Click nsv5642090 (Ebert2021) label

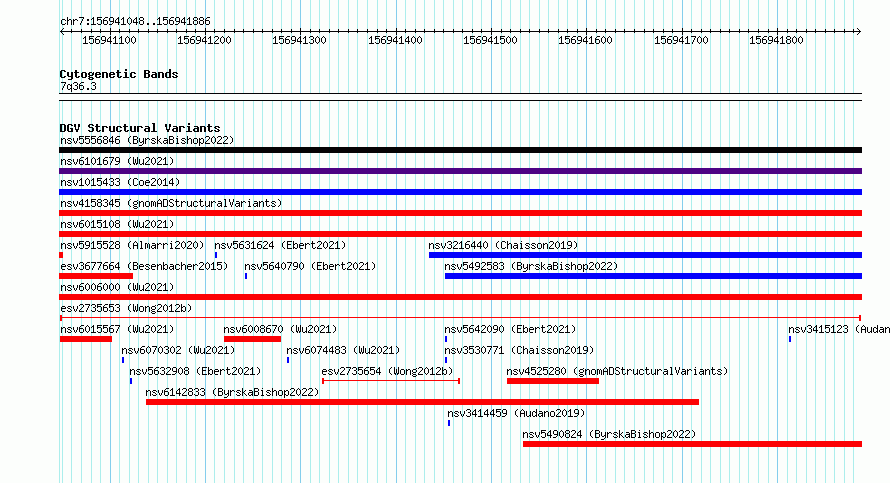[510, 329]
